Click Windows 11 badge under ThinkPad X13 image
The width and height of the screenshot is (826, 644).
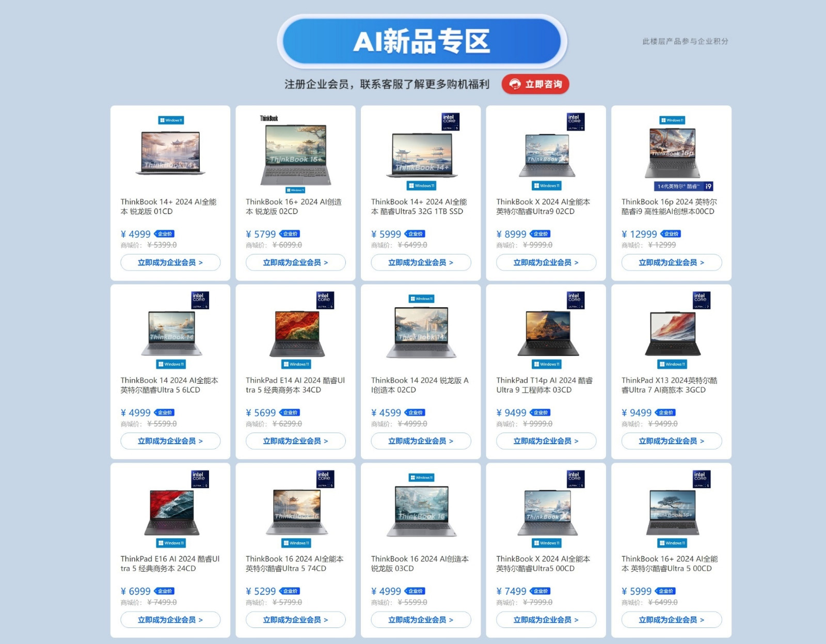(x=672, y=365)
